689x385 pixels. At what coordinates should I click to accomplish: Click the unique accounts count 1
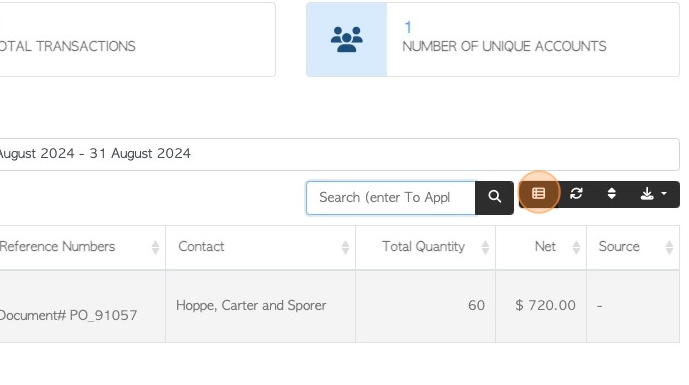408,27
